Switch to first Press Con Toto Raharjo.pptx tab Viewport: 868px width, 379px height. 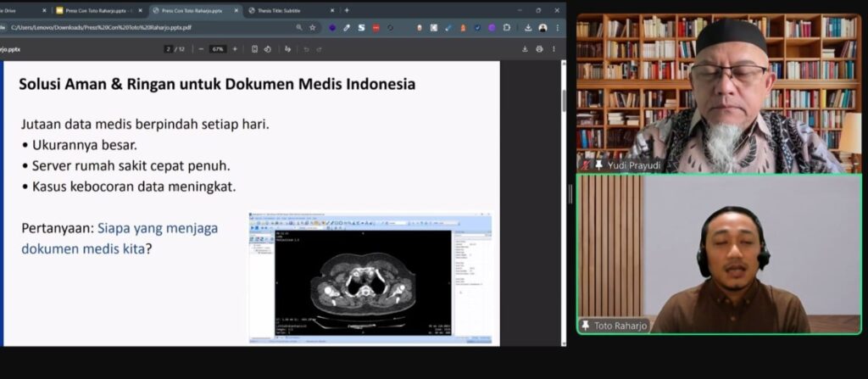click(x=93, y=10)
